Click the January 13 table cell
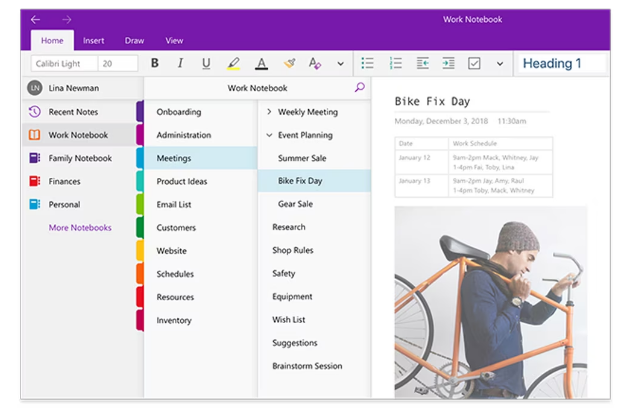This screenshot has width=622, height=417. coord(422,185)
